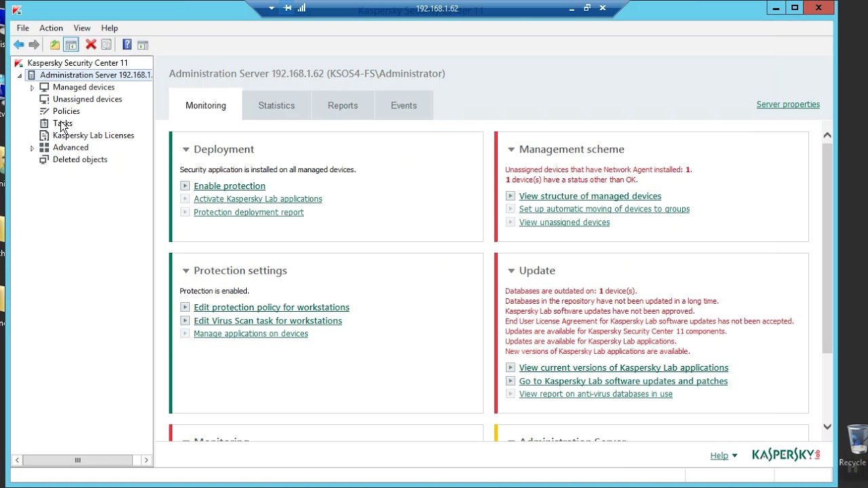
Task: Switch to the Reports tab
Action: click(x=342, y=106)
